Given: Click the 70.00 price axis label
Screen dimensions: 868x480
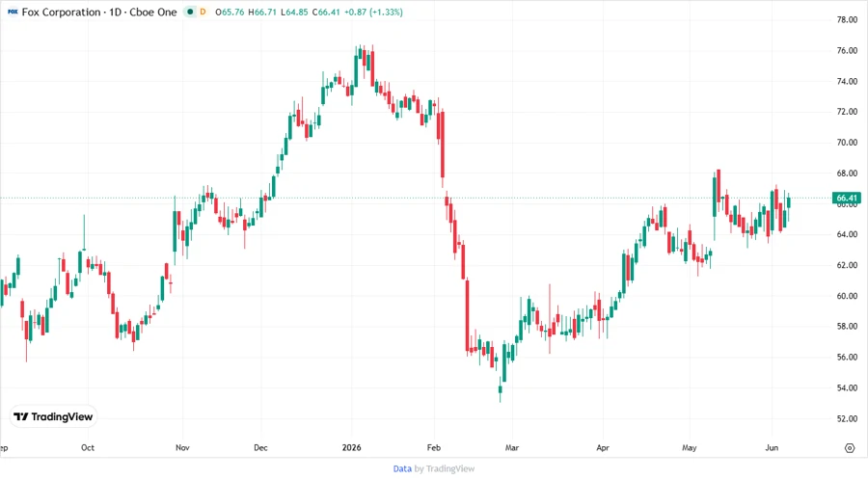Looking at the screenshot, I should 847,142.
